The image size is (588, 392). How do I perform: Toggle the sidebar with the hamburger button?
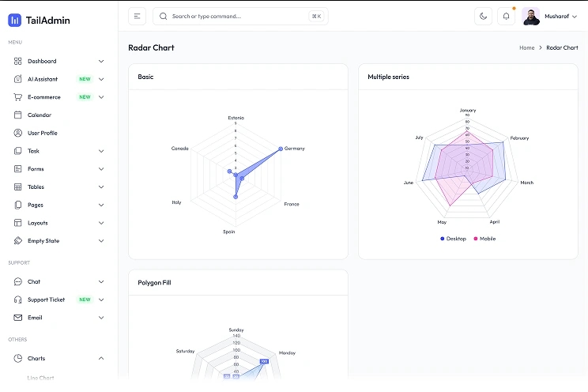click(137, 16)
